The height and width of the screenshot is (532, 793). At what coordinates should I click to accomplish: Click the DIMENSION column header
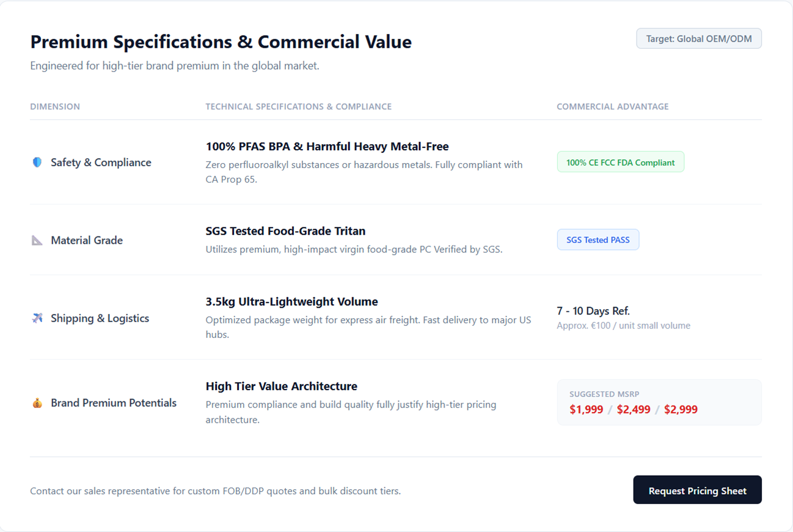pos(55,106)
